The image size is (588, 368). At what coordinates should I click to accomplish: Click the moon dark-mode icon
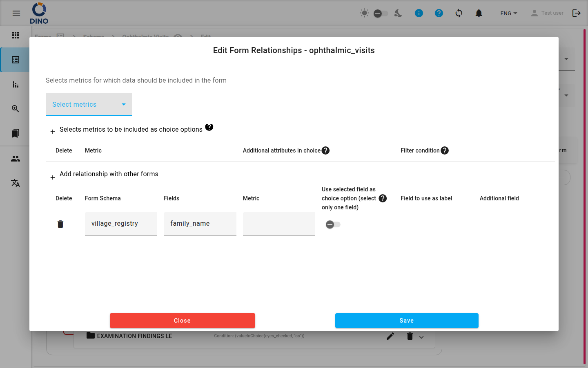click(398, 13)
